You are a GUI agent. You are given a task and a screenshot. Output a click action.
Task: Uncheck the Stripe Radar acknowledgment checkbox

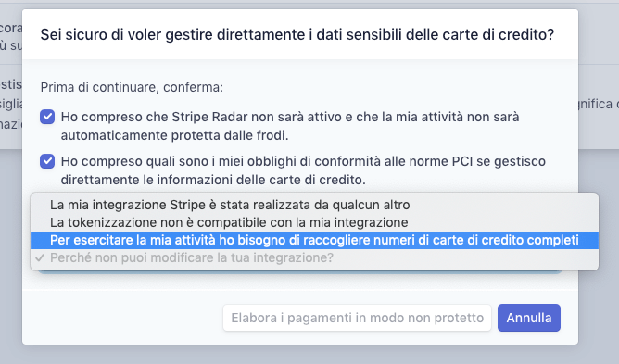[47, 117]
